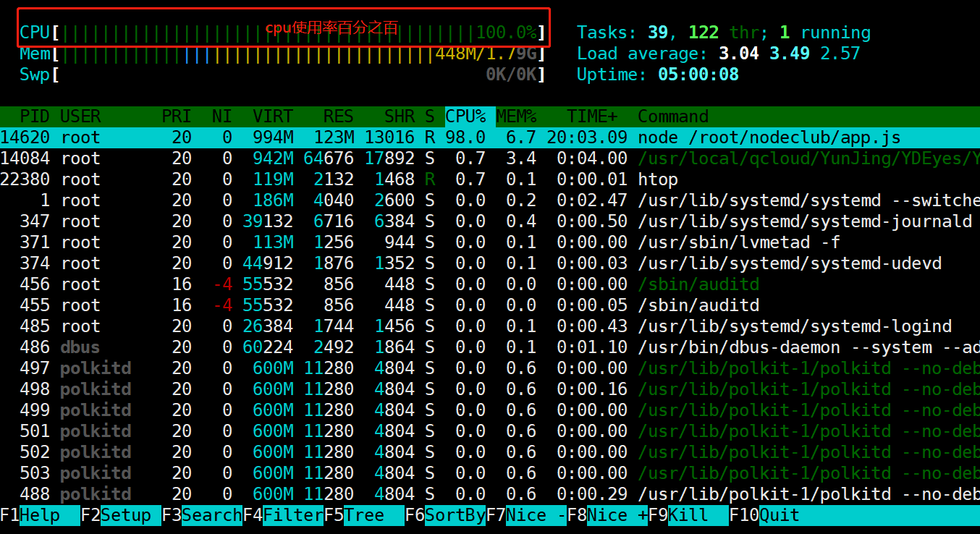Select PID 14084 YunJing process row
The height and width of the screenshot is (534, 980).
[x=490, y=158]
